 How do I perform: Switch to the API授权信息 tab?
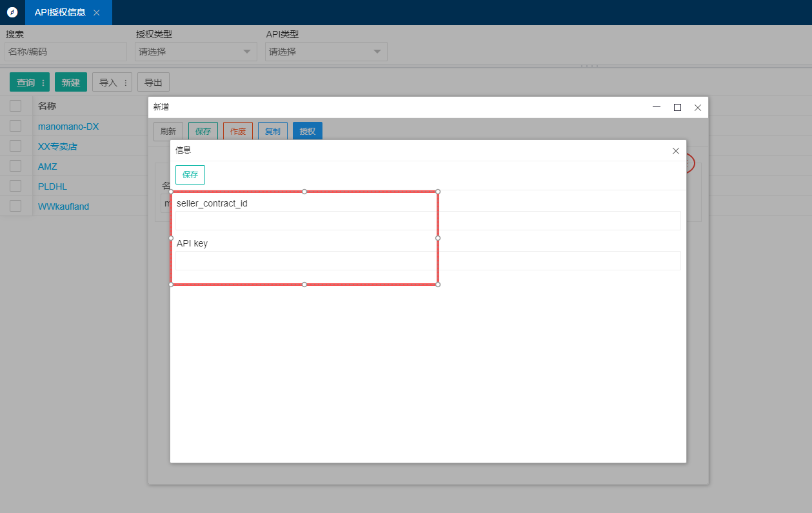pos(60,13)
